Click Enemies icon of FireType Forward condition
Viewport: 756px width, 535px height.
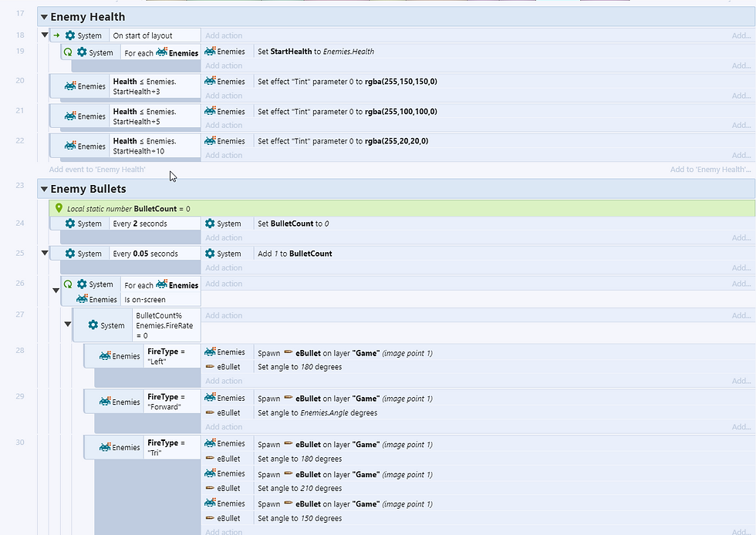pos(105,401)
